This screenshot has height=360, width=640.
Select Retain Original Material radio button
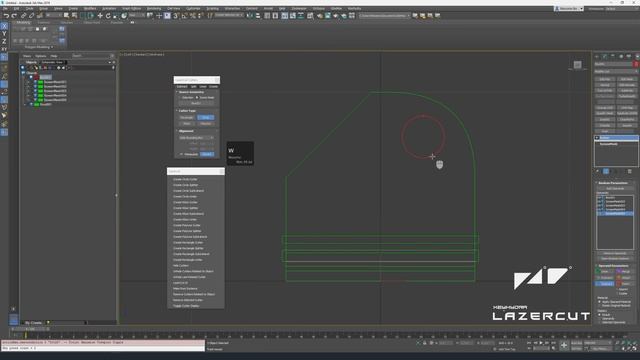click(x=600, y=306)
